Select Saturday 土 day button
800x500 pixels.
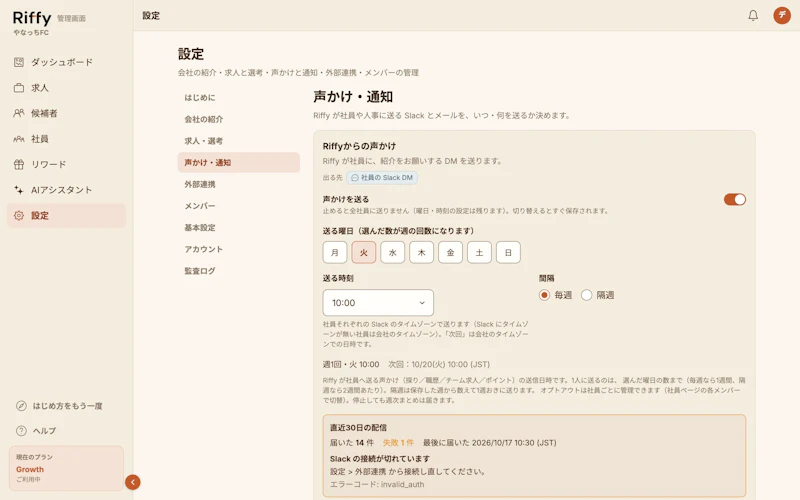point(480,253)
